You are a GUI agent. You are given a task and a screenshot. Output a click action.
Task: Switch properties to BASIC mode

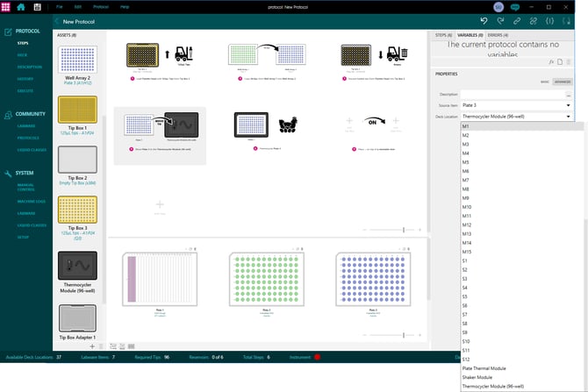coord(545,82)
